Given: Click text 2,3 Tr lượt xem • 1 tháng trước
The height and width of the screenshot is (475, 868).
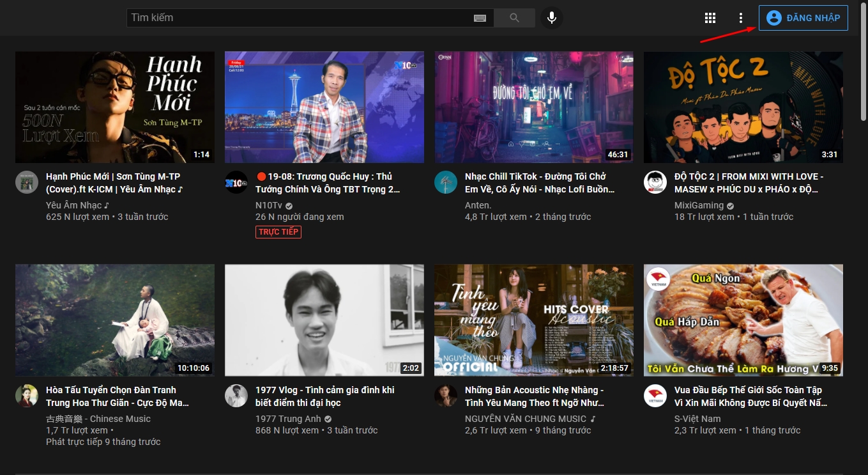Looking at the screenshot, I should (738, 430).
